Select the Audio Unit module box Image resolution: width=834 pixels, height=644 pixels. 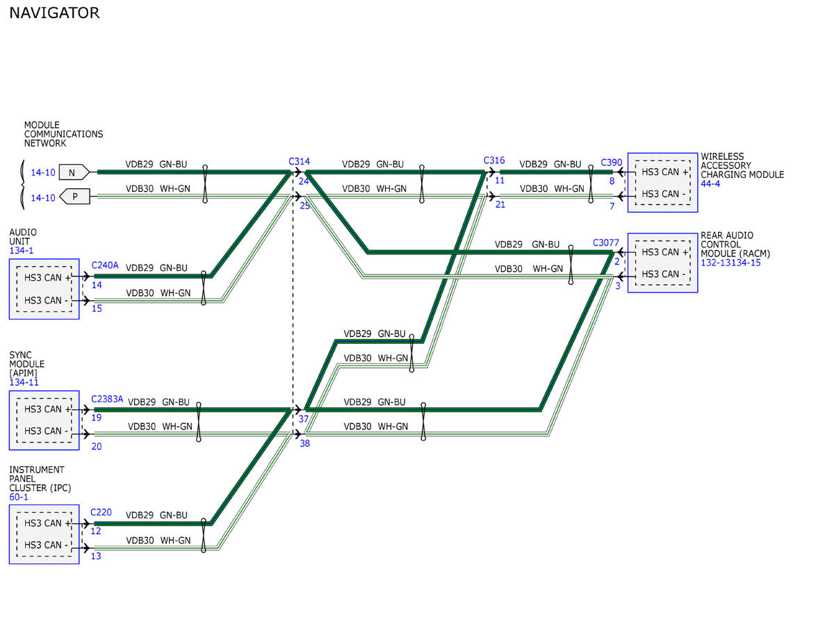click(x=44, y=289)
